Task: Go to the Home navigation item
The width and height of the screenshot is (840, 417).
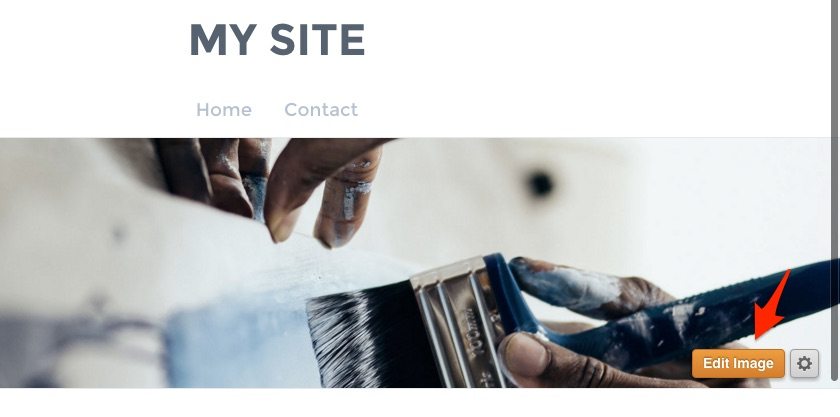Action: coord(224,109)
